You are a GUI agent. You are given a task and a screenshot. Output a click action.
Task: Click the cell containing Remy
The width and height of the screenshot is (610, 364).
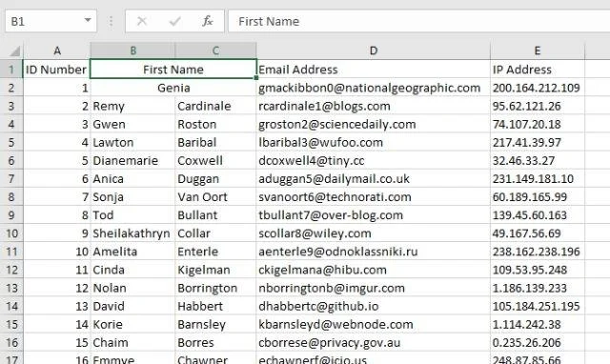tap(132, 106)
